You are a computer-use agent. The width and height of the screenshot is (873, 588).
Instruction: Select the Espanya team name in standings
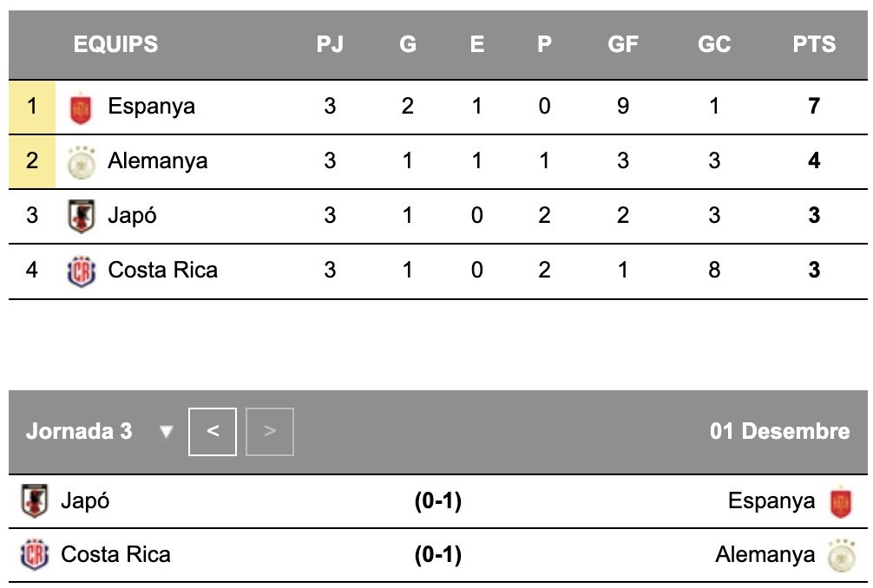(151, 107)
